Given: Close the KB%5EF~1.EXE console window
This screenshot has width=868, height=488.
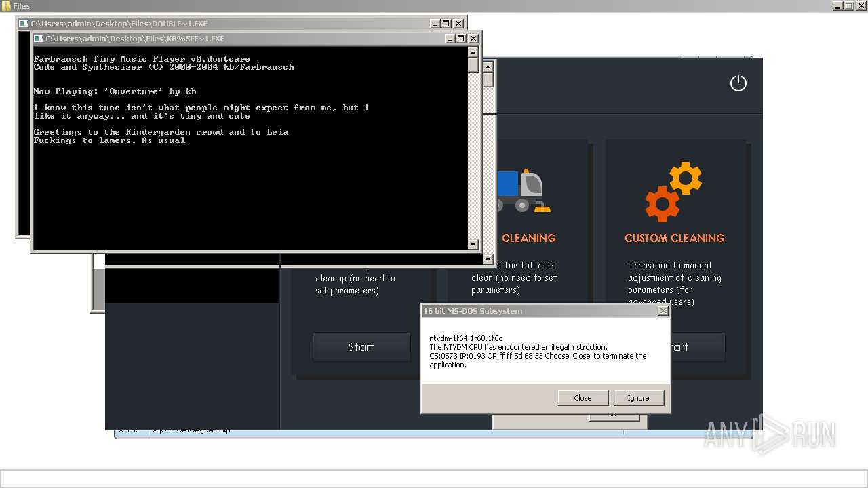Looking at the screenshot, I should click(473, 39).
